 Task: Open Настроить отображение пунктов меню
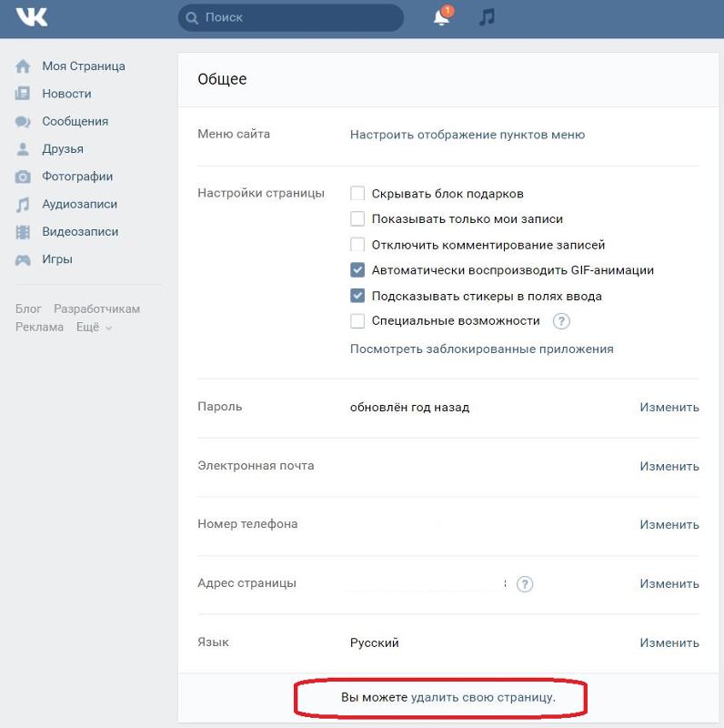click(468, 135)
